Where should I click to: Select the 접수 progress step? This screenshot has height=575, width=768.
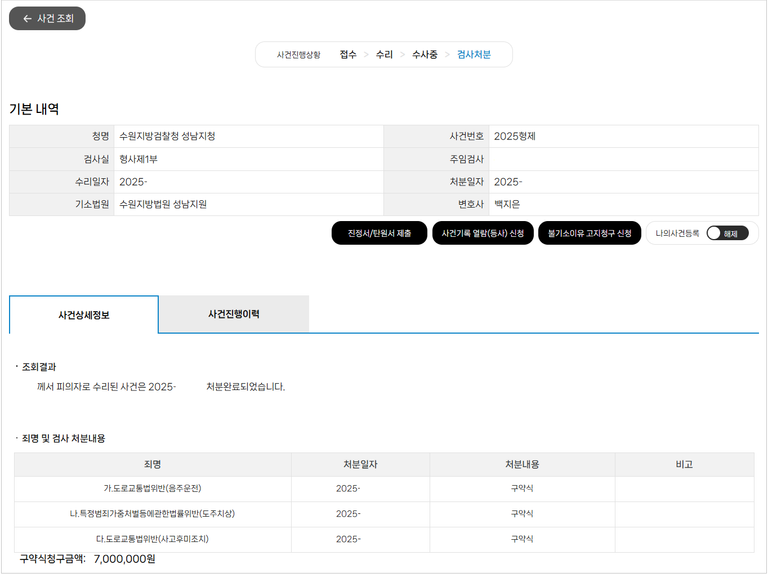[x=348, y=54]
